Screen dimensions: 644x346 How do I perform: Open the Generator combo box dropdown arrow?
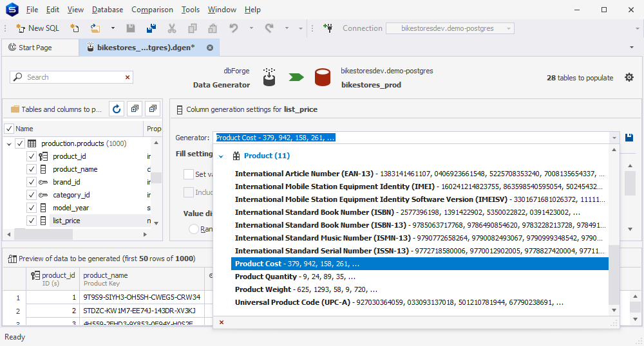click(x=614, y=138)
